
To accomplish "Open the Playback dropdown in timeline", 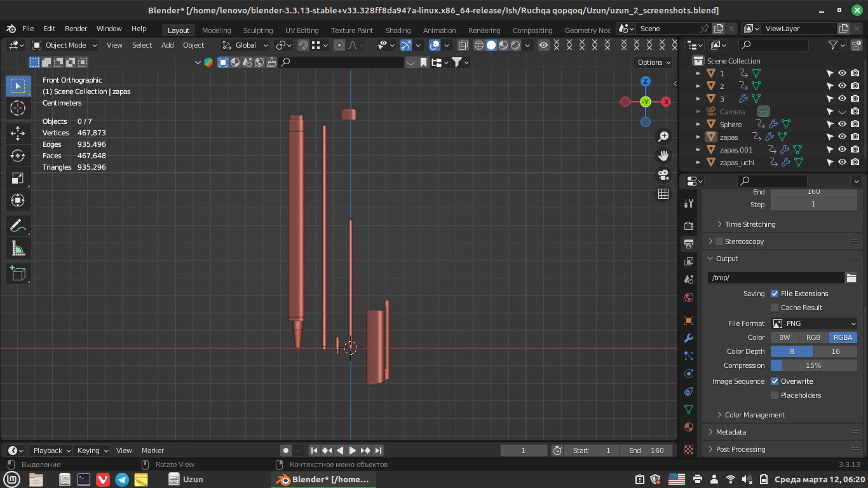I will (x=52, y=451).
